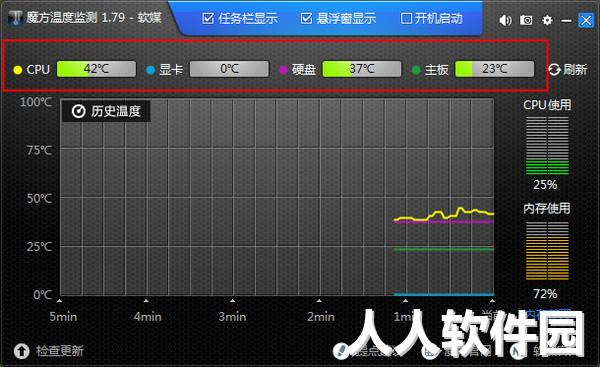Click the 75℃ axis label
The height and width of the screenshot is (367, 600).
tap(39, 150)
